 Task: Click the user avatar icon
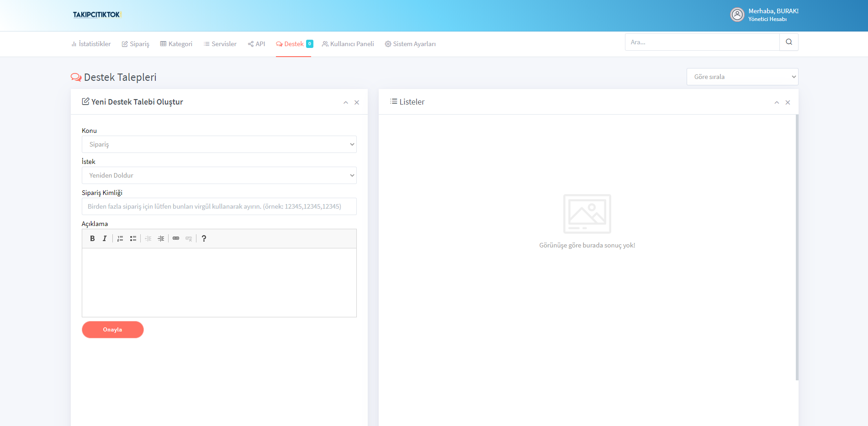tap(737, 15)
